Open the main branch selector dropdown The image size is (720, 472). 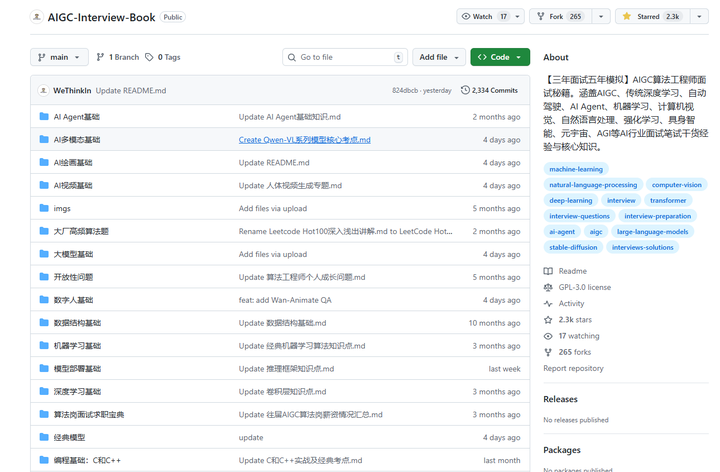pos(59,57)
